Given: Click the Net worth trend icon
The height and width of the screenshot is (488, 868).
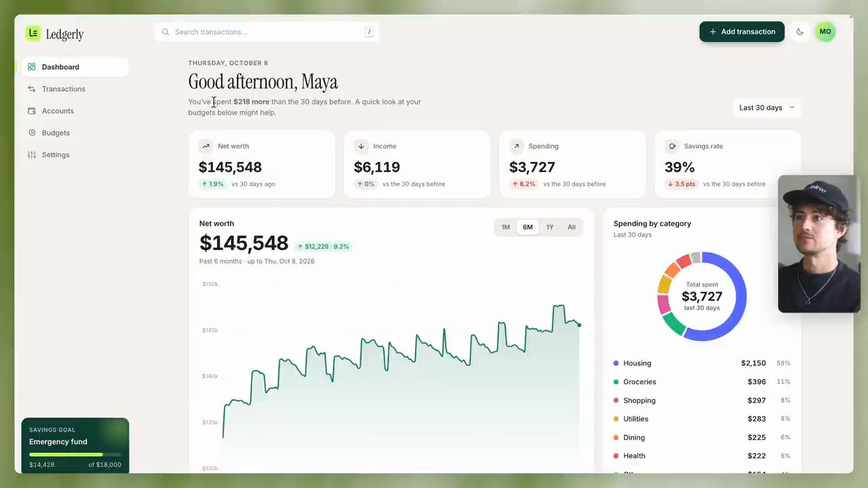Looking at the screenshot, I should (x=205, y=146).
